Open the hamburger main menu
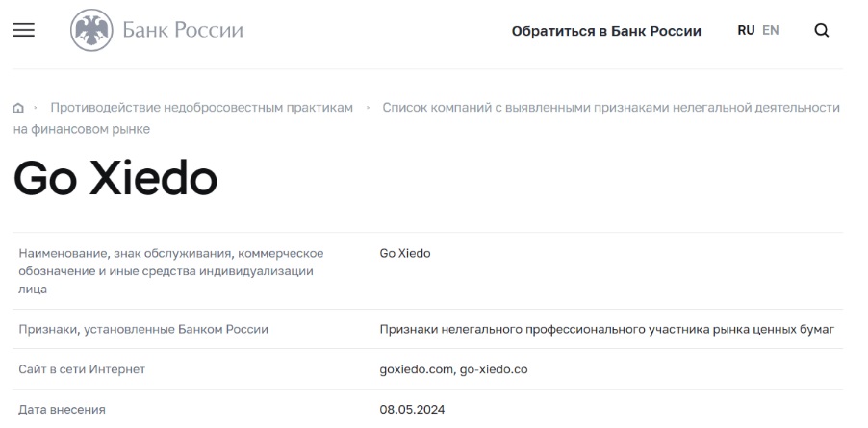Viewport: 868px width, 428px height. coord(23,30)
